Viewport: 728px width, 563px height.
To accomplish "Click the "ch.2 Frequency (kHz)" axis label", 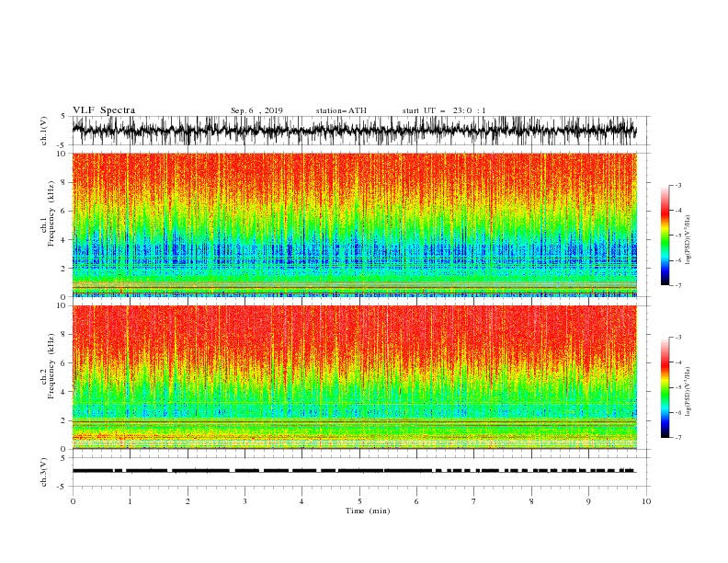I will click(x=48, y=366).
